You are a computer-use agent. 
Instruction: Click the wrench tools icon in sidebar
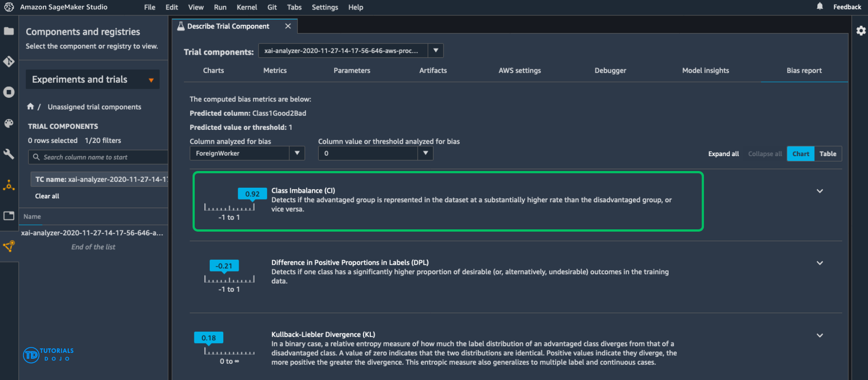(9, 154)
